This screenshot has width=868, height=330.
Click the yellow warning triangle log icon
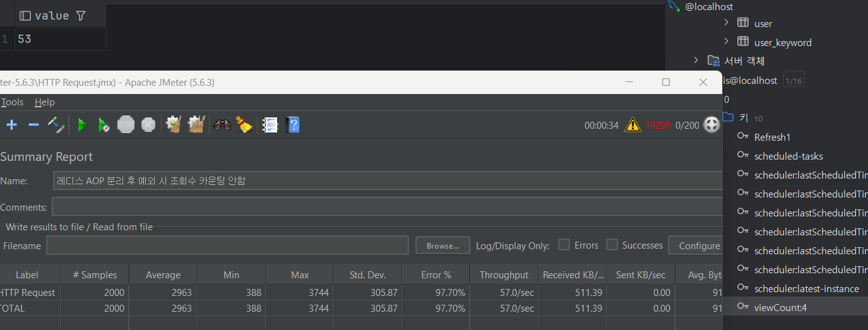tap(632, 125)
